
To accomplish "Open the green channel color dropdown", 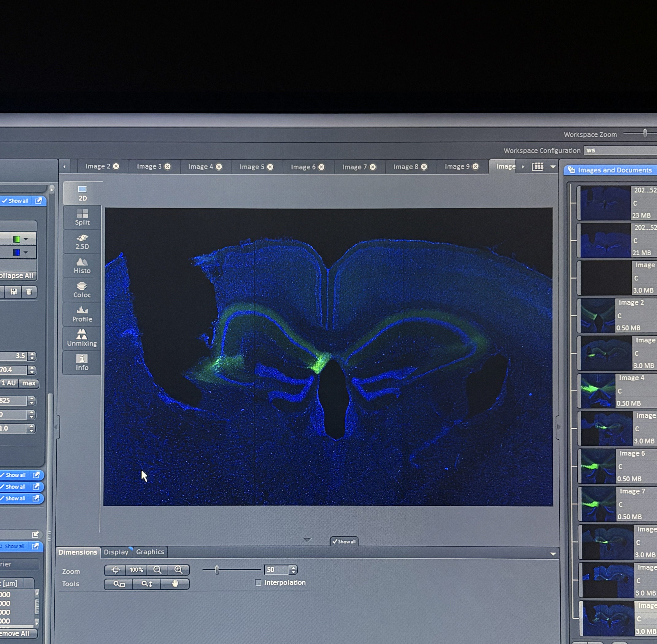I will pos(26,240).
